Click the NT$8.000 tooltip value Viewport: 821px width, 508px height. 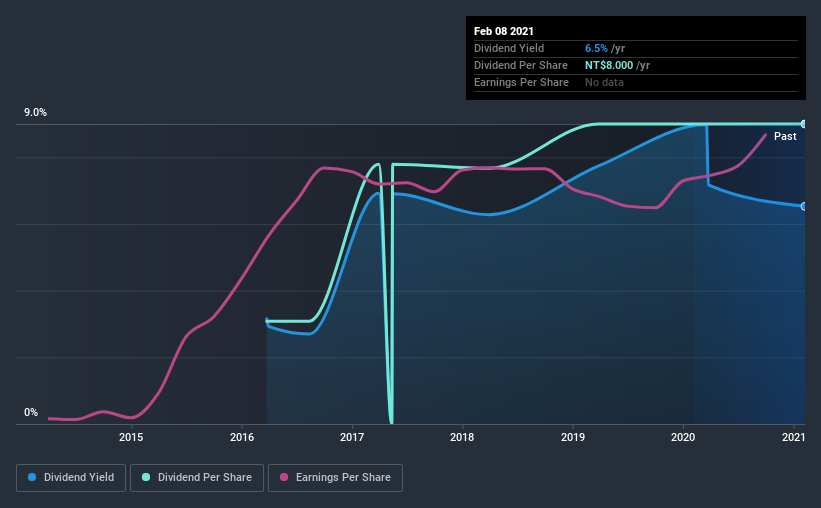609,65
